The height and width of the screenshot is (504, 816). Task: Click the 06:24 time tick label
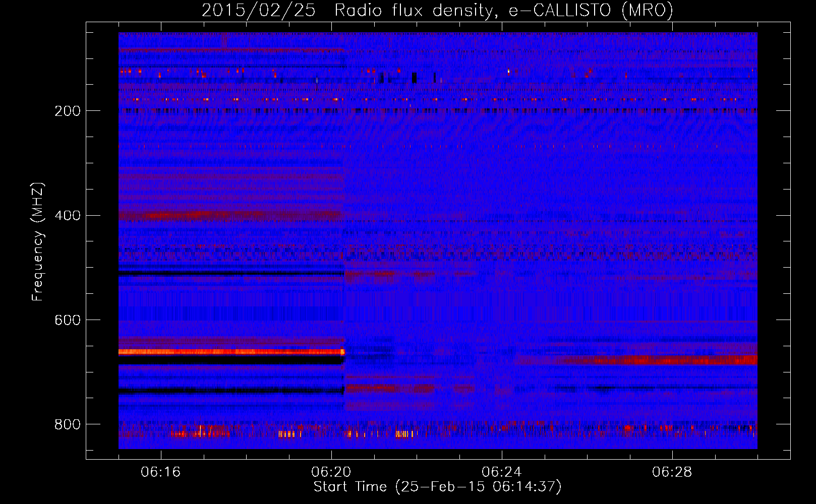click(x=502, y=472)
